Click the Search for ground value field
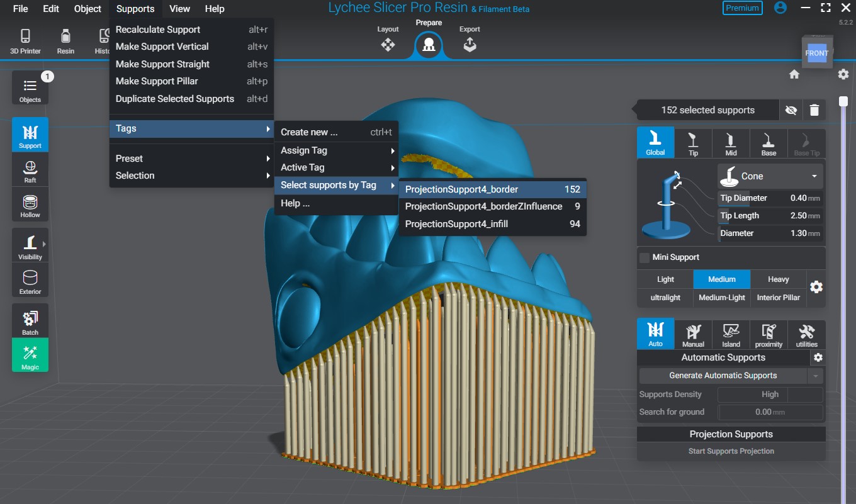This screenshot has height=504, width=856. tap(770, 412)
